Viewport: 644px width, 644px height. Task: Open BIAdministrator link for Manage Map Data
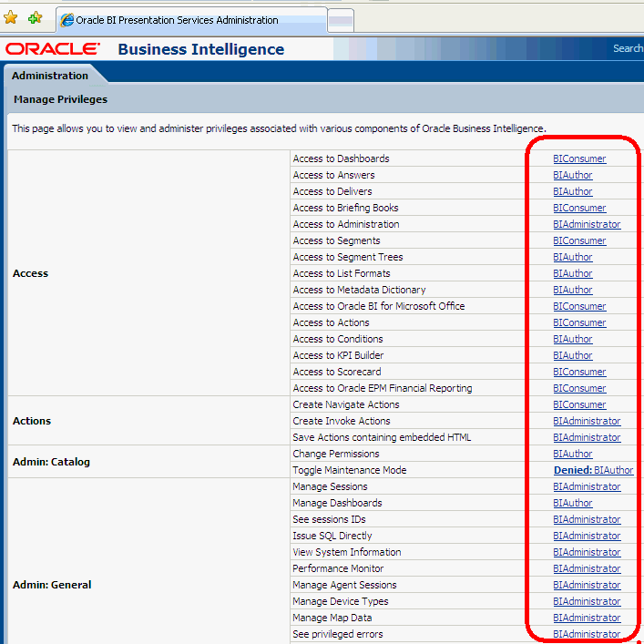coord(587,618)
